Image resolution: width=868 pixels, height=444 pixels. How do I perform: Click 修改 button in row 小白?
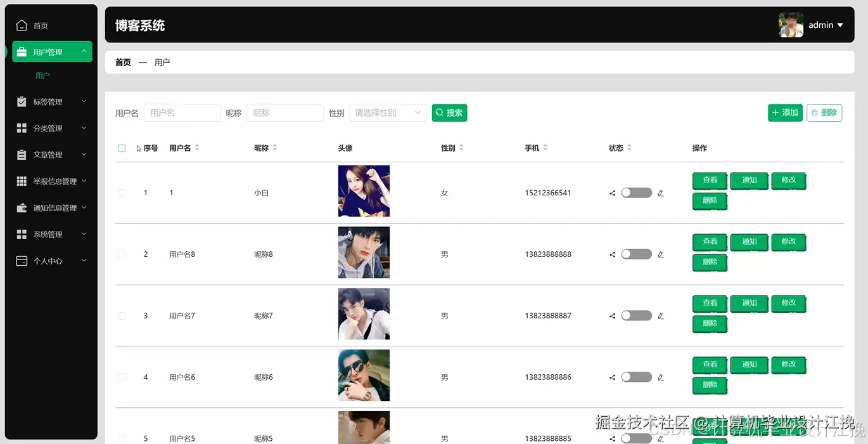pyautogui.click(x=788, y=181)
